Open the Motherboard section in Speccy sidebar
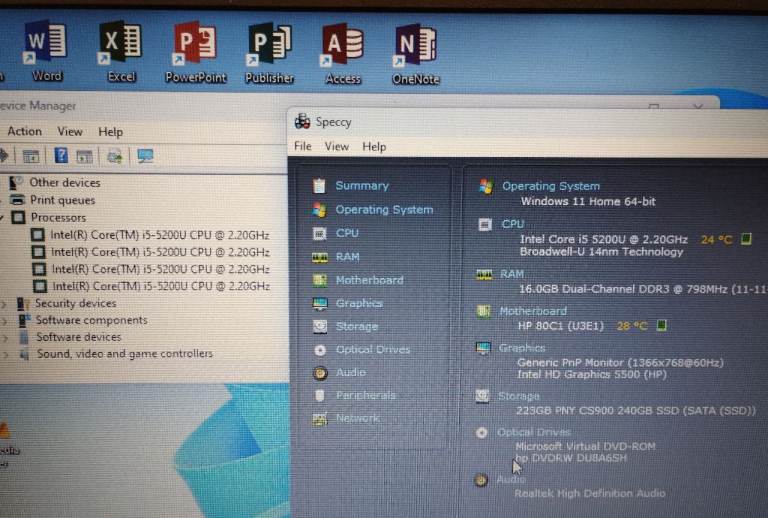768x518 pixels. click(x=369, y=280)
